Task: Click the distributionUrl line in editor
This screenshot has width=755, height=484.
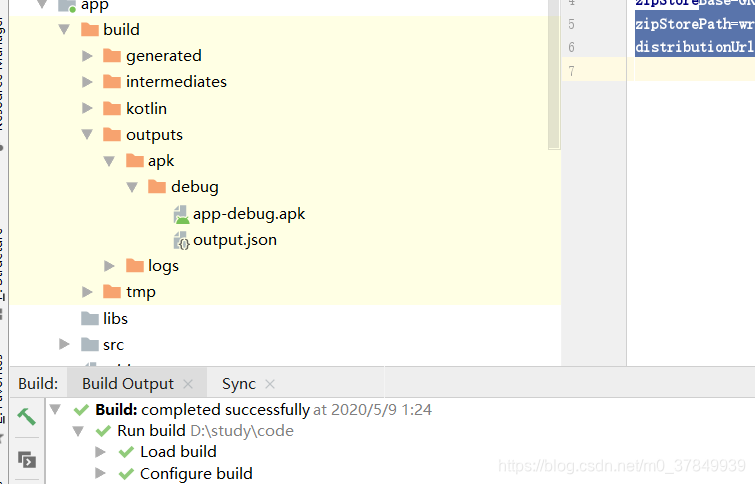Action: click(x=694, y=47)
